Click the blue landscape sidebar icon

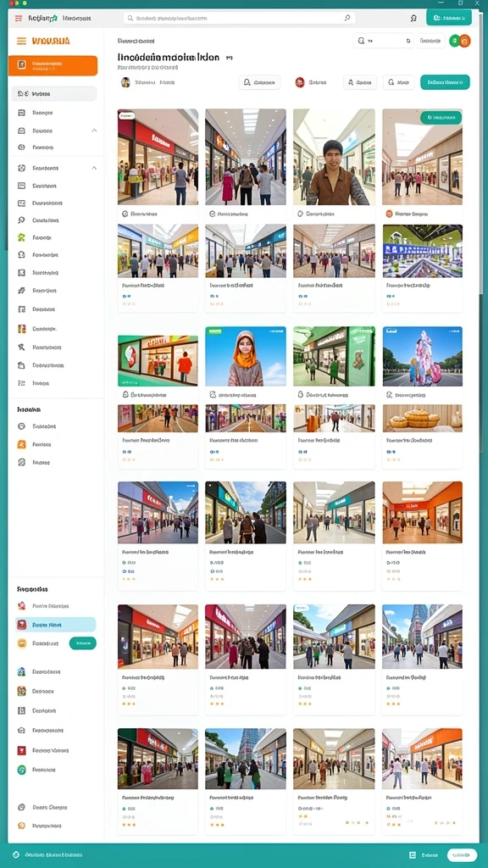point(21,671)
